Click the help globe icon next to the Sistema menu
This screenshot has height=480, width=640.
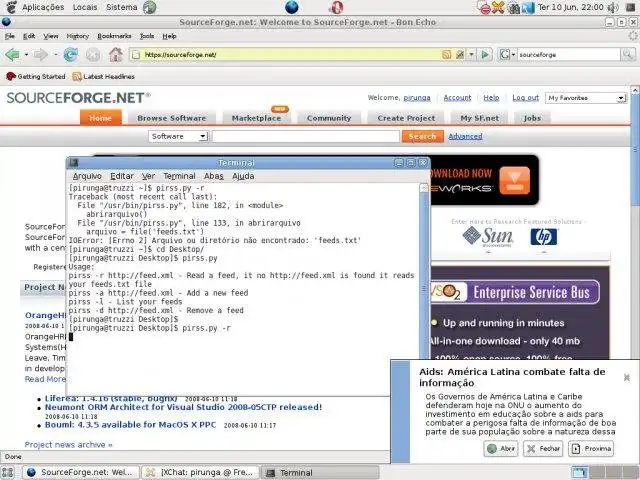[149, 7]
